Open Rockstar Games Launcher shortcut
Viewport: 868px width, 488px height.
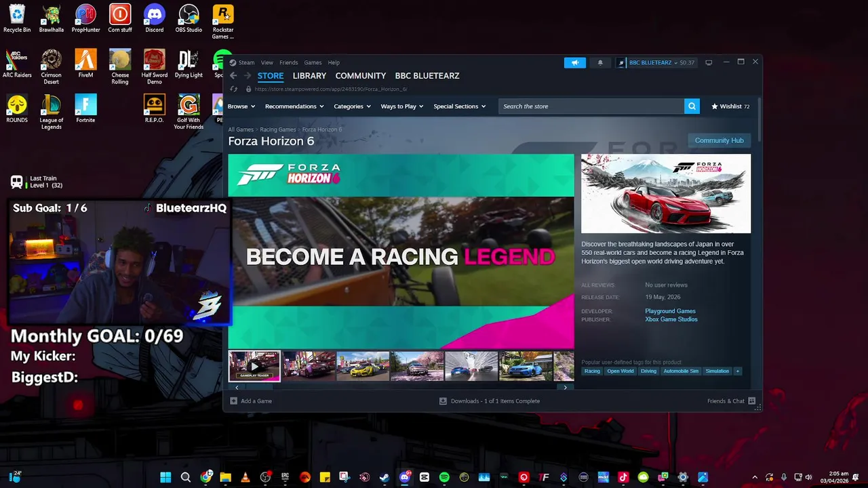tap(222, 22)
